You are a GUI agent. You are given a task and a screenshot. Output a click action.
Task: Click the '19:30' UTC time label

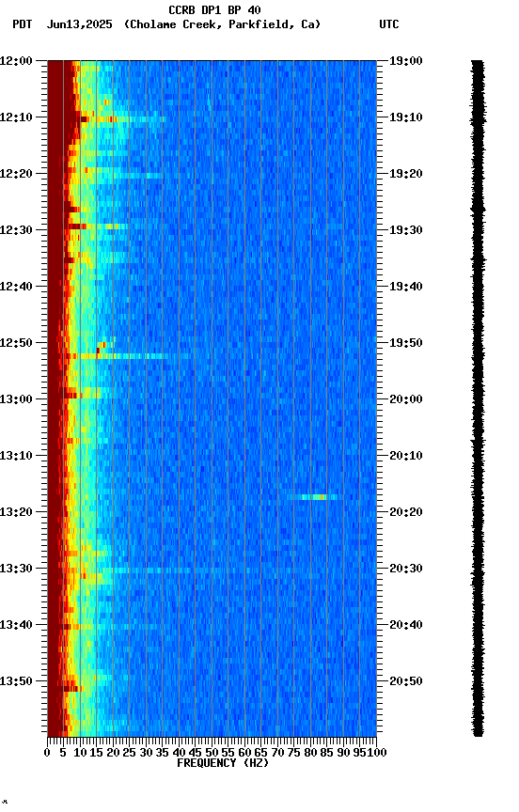(x=405, y=230)
